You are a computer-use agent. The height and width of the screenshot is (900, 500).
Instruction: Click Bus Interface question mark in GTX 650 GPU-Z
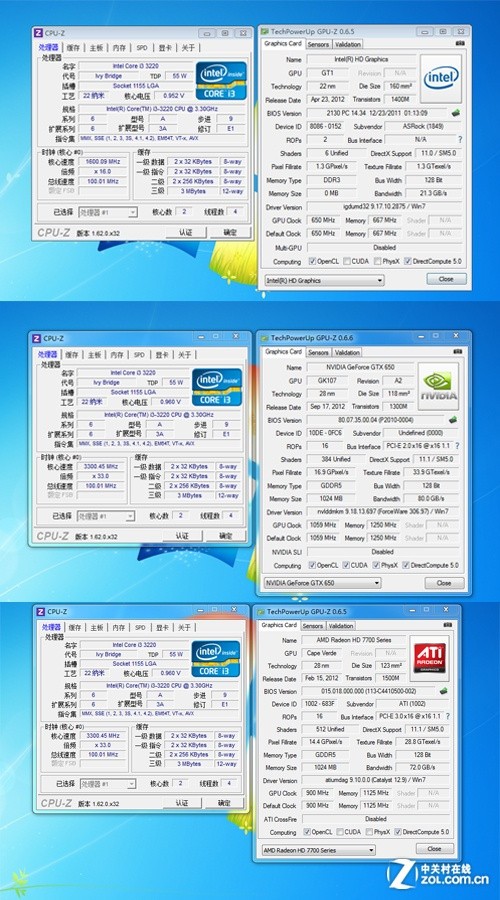click(457, 446)
